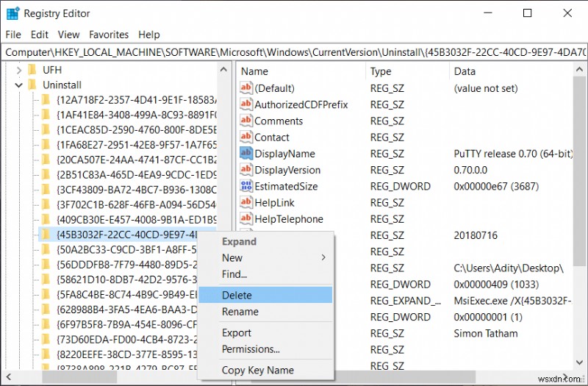Viewport: 588px width, 386px height.
Task: Select the {8220EEFE-38CD-377E key
Action: click(126, 354)
